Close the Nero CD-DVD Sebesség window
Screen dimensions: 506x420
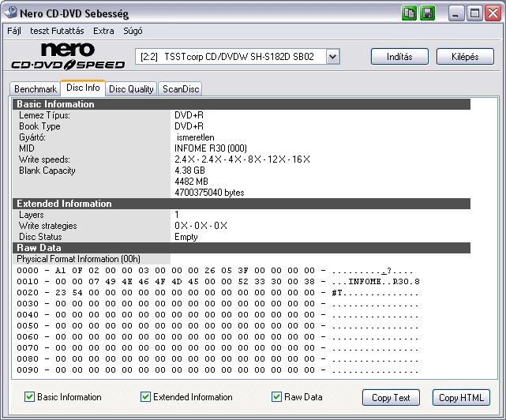click(493, 13)
